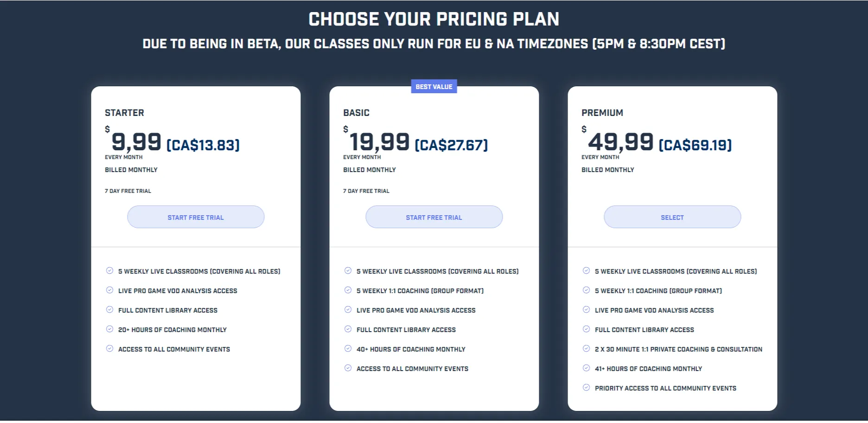Click Starter's 7 day free trial text
This screenshot has width=868, height=423.
128,191
